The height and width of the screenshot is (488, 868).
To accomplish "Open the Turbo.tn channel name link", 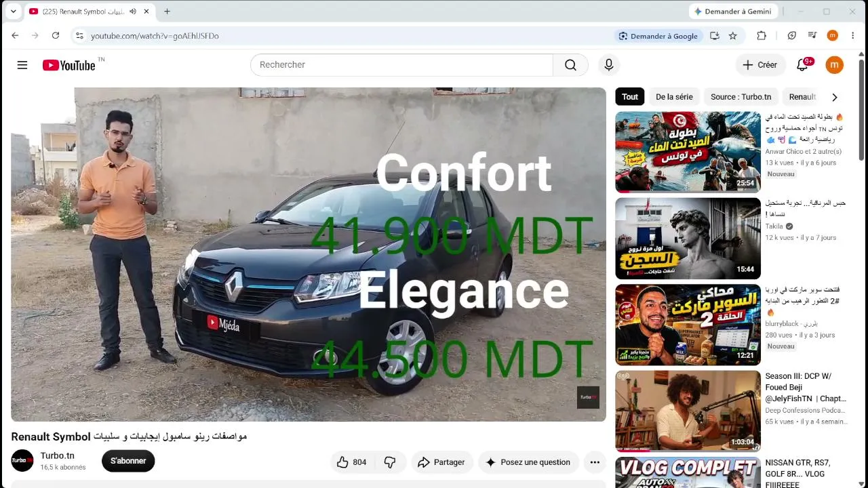I will 58,455.
